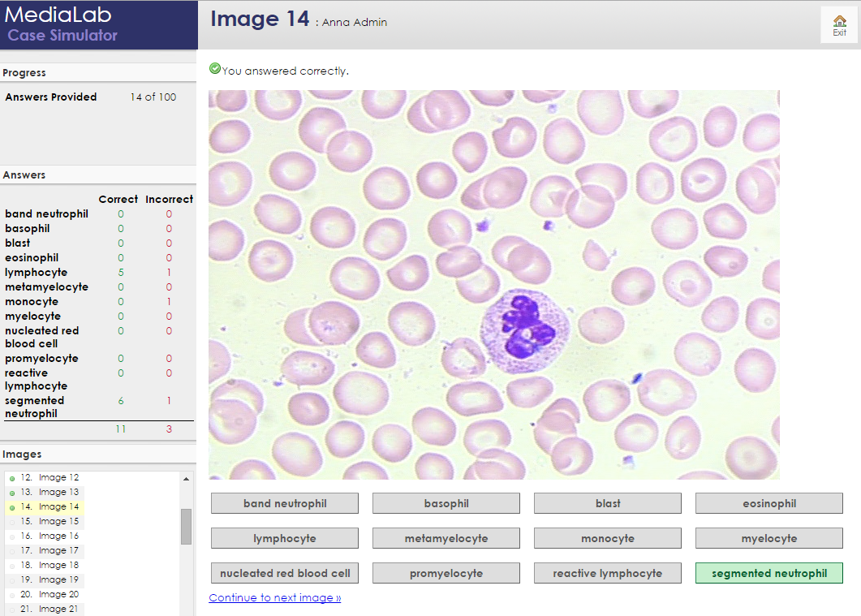Click the promyelocyte answer button
861x616 pixels.
pos(446,573)
